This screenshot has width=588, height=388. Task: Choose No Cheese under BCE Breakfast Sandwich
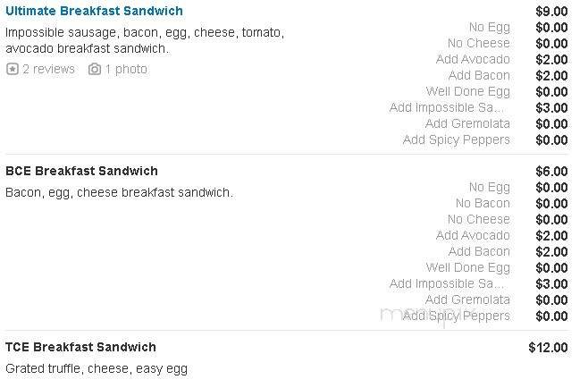pos(478,219)
